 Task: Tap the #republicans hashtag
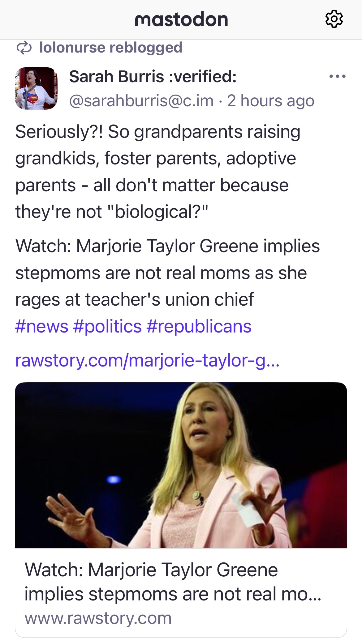[x=199, y=326]
